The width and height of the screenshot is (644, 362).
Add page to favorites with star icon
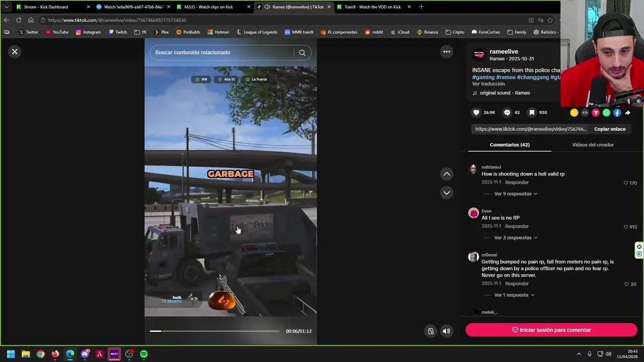[x=550, y=20]
